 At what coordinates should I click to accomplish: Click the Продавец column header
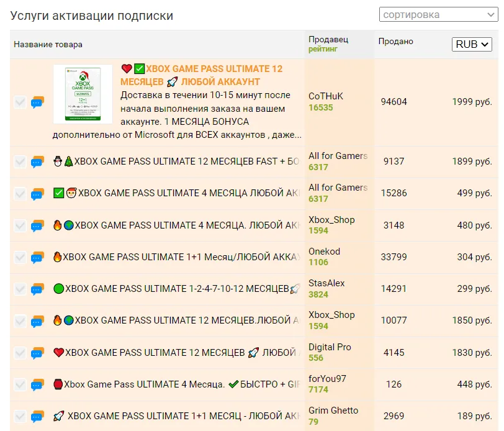[328, 40]
